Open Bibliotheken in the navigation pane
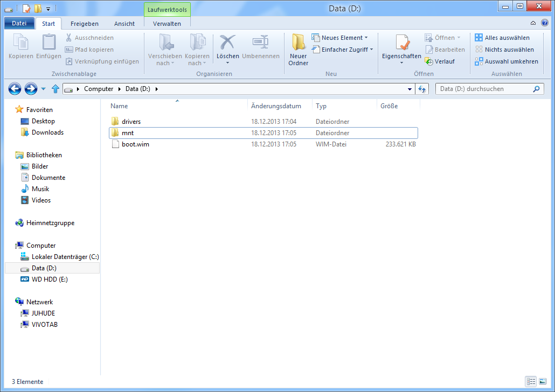The height and width of the screenshot is (392, 555). (44, 155)
